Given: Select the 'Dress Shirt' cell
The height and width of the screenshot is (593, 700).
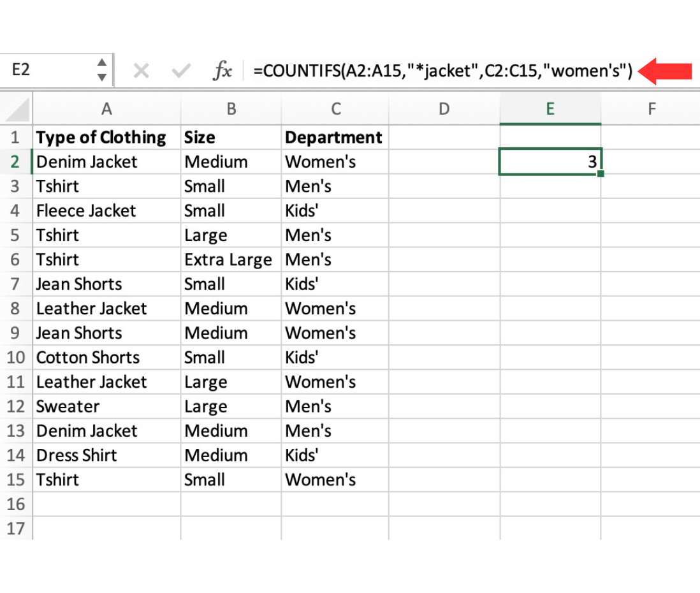Looking at the screenshot, I should coord(106,455).
